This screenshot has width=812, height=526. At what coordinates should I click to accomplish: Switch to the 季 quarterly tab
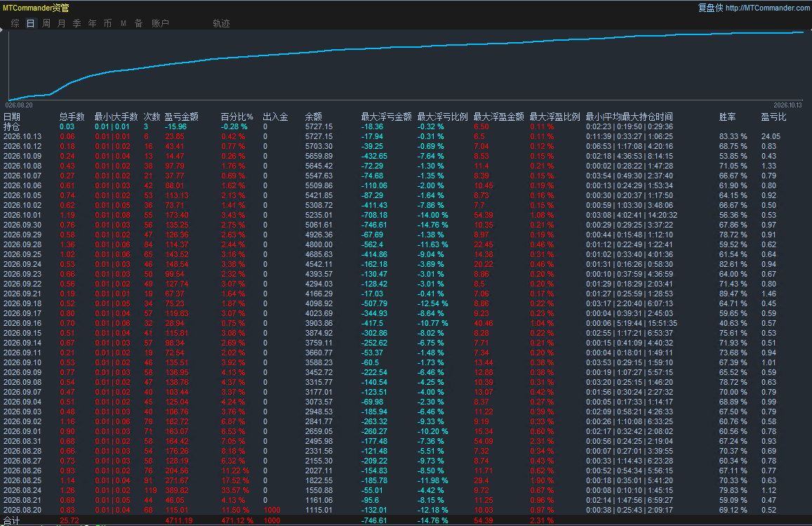76,23
